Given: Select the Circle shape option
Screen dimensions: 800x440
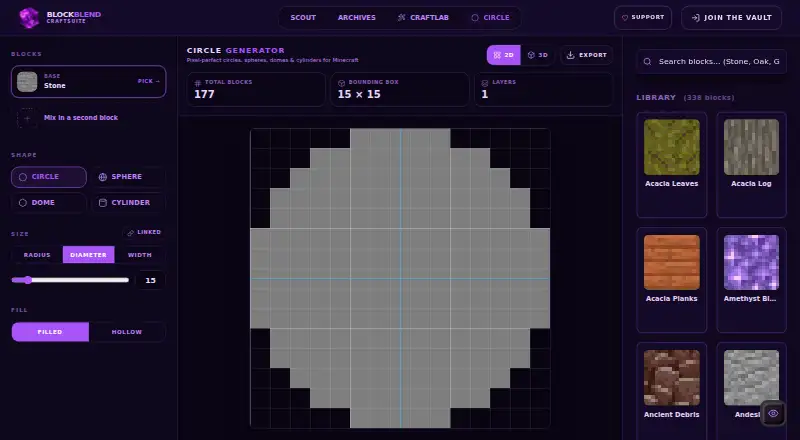Looking at the screenshot, I should pyautogui.click(x=49, y=177).
